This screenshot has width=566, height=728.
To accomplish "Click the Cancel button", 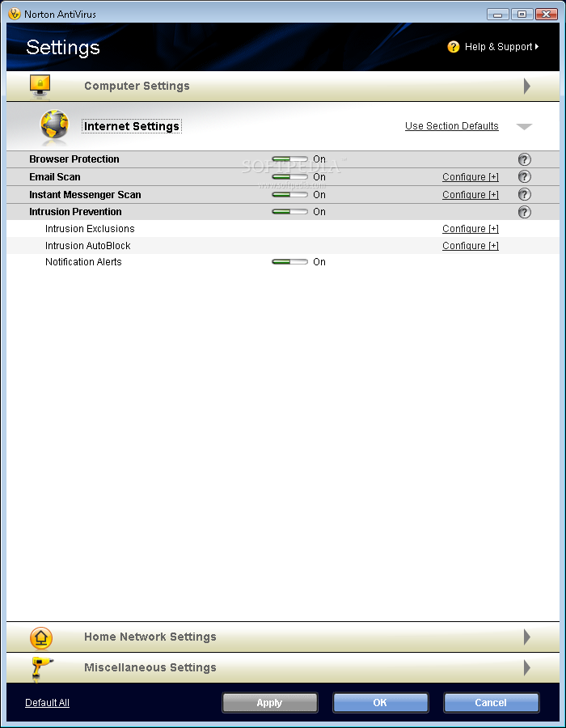I will point(491,702).
